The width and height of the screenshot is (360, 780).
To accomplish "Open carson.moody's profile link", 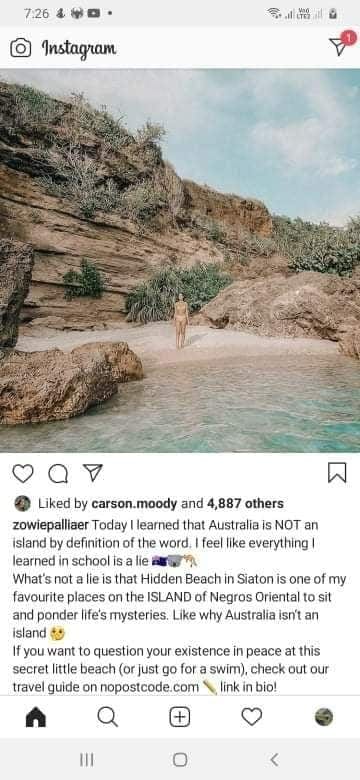I will point(134,503).
